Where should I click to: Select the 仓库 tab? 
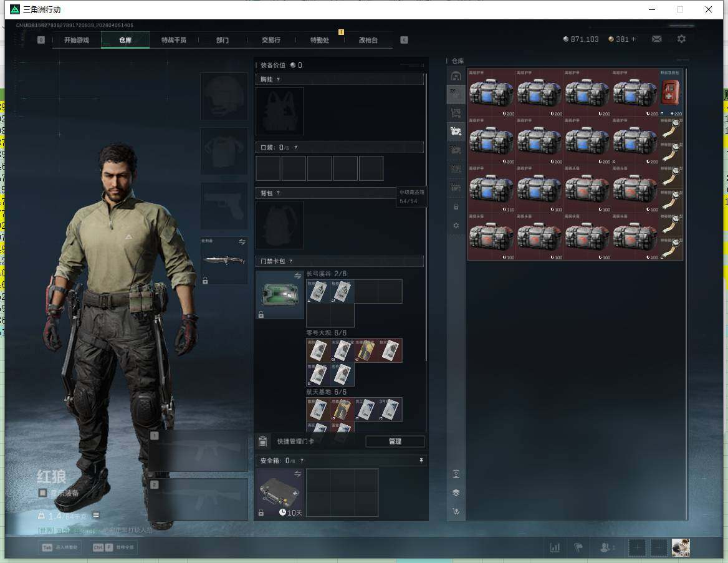[125, 40]
